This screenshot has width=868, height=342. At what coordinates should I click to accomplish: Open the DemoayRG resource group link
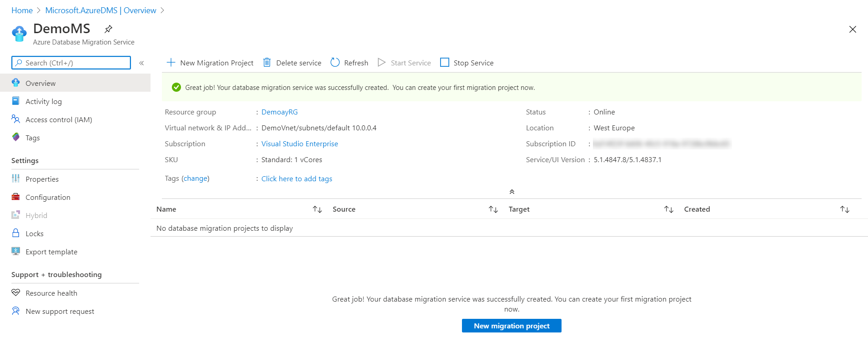tap(279, 112)
